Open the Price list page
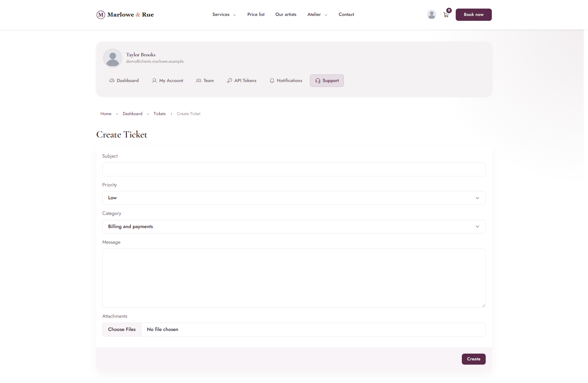 pos(256,14)
